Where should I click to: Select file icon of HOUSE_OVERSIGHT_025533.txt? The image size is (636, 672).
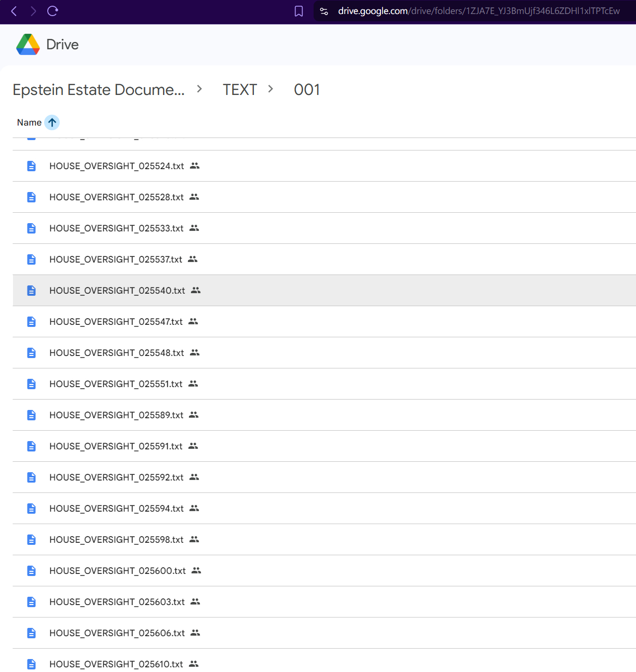[x=32, y=228]
